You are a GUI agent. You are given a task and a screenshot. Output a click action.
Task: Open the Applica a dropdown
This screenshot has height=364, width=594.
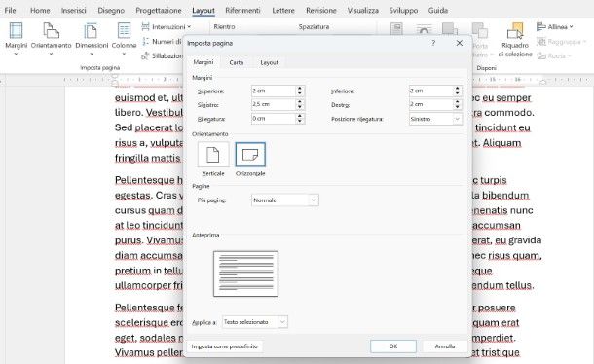255,322
